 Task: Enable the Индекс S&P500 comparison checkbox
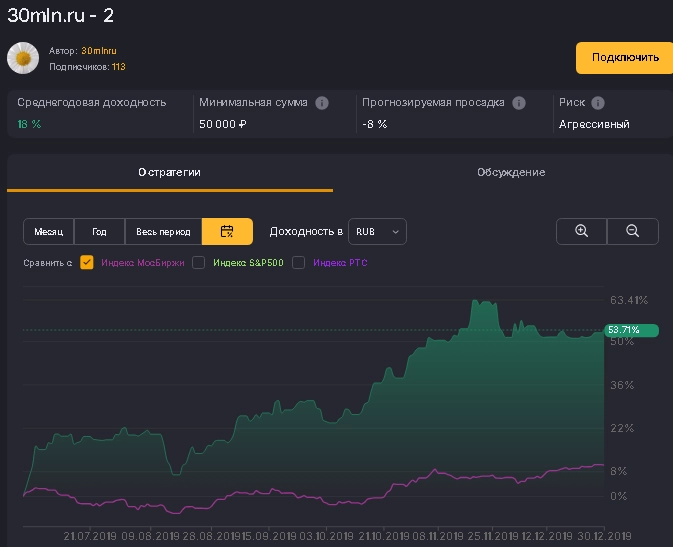click(199, 263)
